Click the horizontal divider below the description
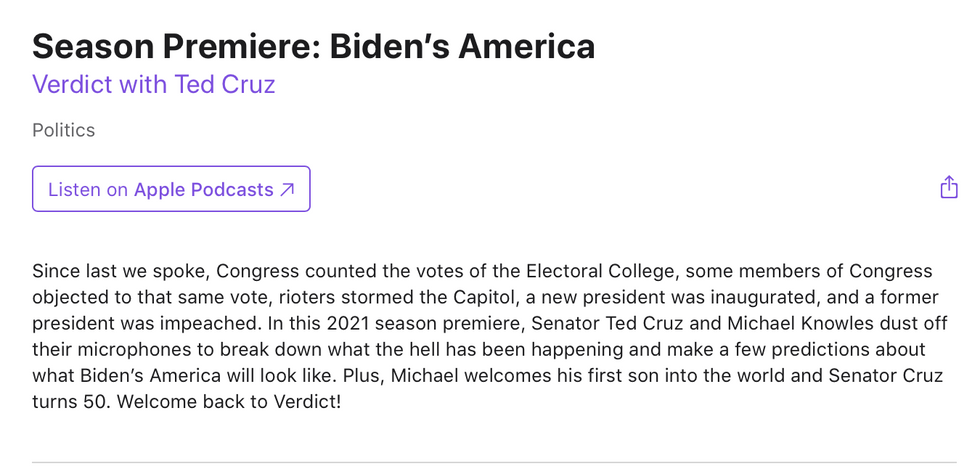This screenshot has height=469, width=980. (x=494, y=462)
